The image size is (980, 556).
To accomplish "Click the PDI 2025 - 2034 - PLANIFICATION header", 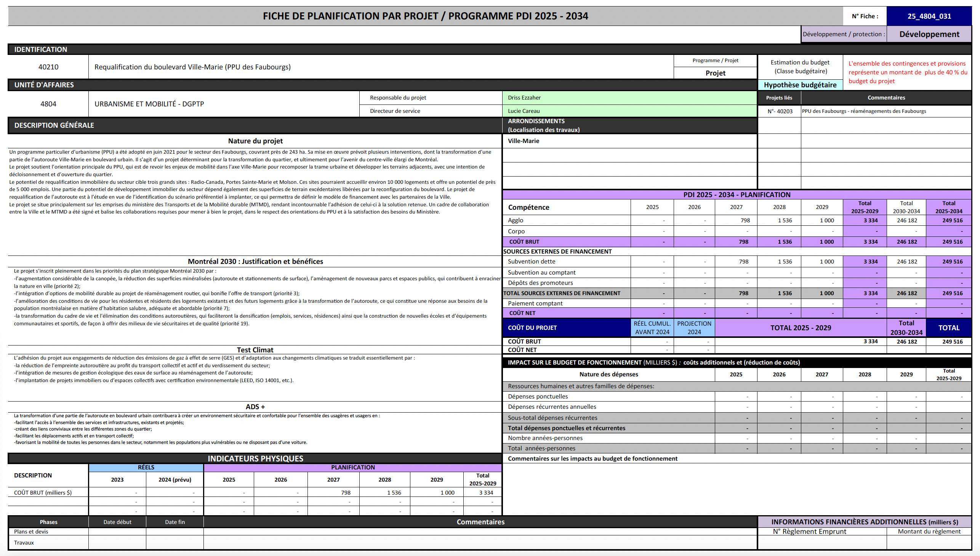I will [x=737, y=195].
